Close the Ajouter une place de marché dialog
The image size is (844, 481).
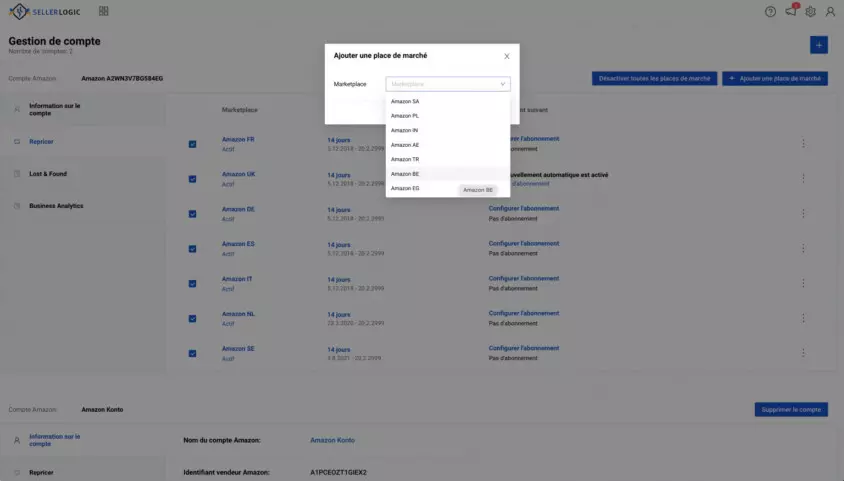(x=507, y=56)
